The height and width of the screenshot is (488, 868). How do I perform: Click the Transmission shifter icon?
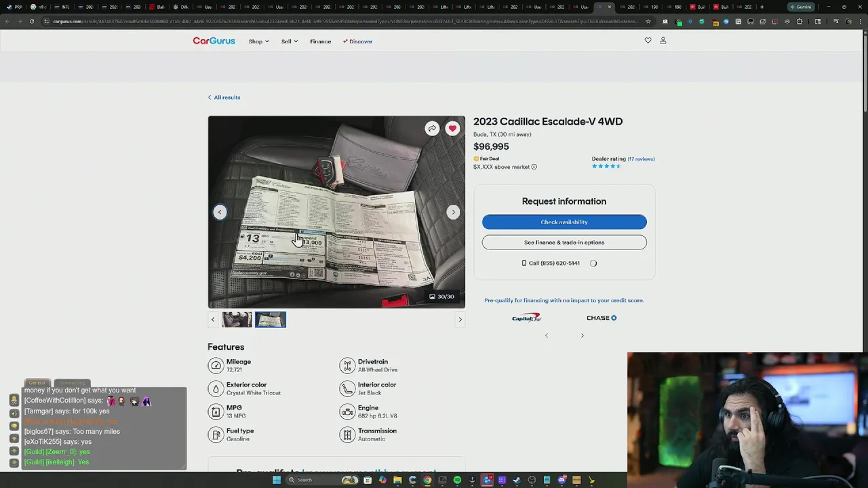(x=347, y=434)
